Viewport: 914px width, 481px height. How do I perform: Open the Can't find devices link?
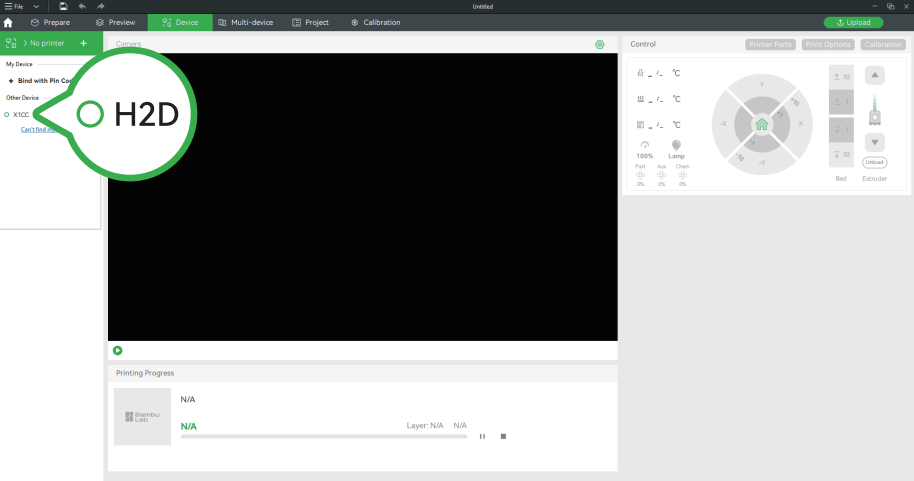(x=38, y=129)
